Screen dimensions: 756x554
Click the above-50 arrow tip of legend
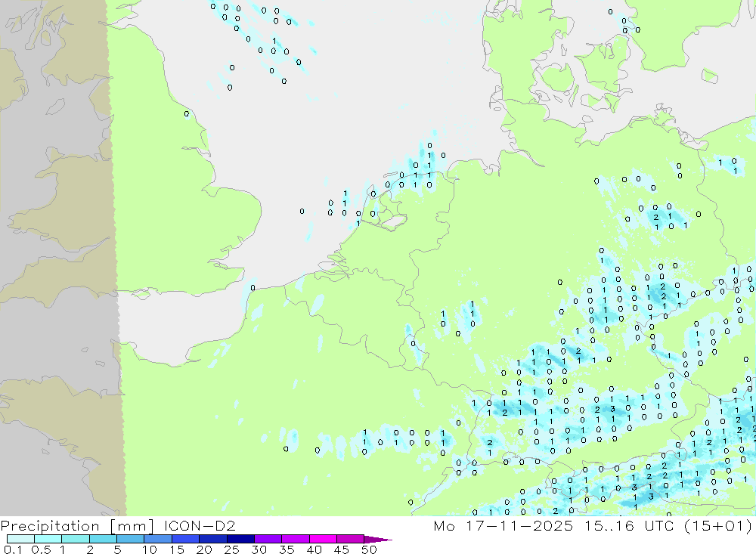point(378,540)
